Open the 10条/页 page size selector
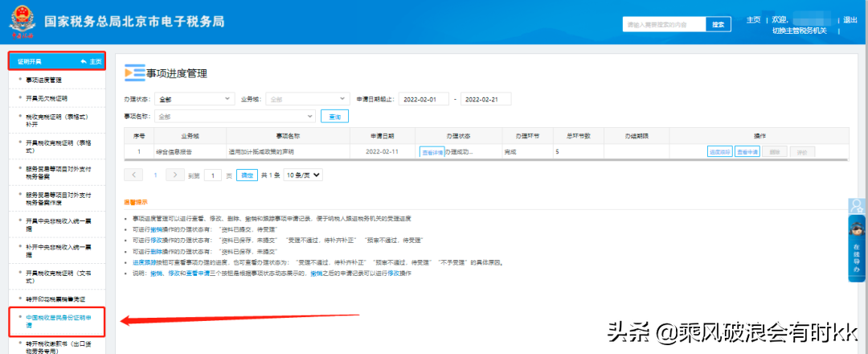This screenshot has height=354, width=868. 302,175
